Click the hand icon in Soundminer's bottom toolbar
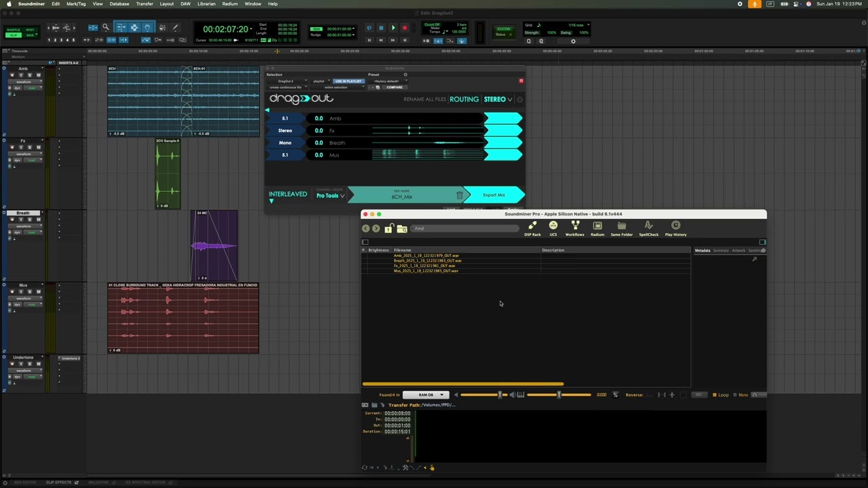 (x=432, y=467)
